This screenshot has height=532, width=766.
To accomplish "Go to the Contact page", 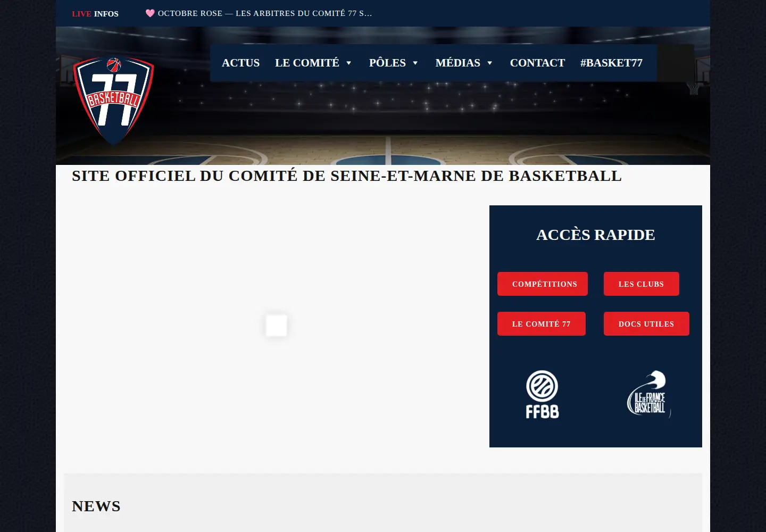I will [x=537, y=63].
